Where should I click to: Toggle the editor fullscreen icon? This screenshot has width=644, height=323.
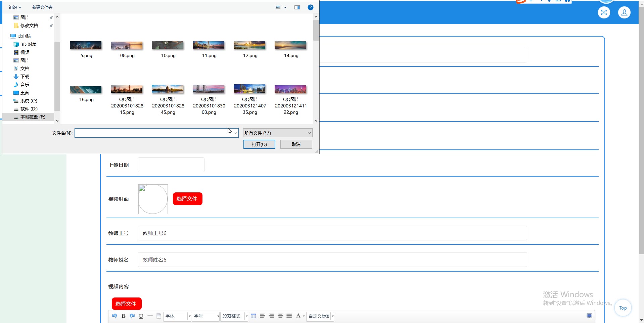(589, 316)
